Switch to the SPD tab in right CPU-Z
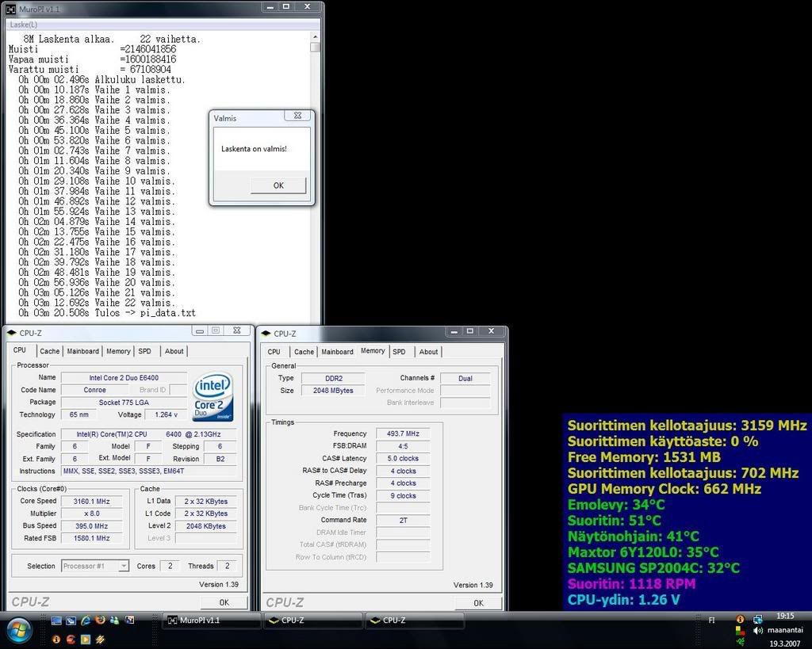Screen dimensions: 812x649 click(x=399, y=352)
